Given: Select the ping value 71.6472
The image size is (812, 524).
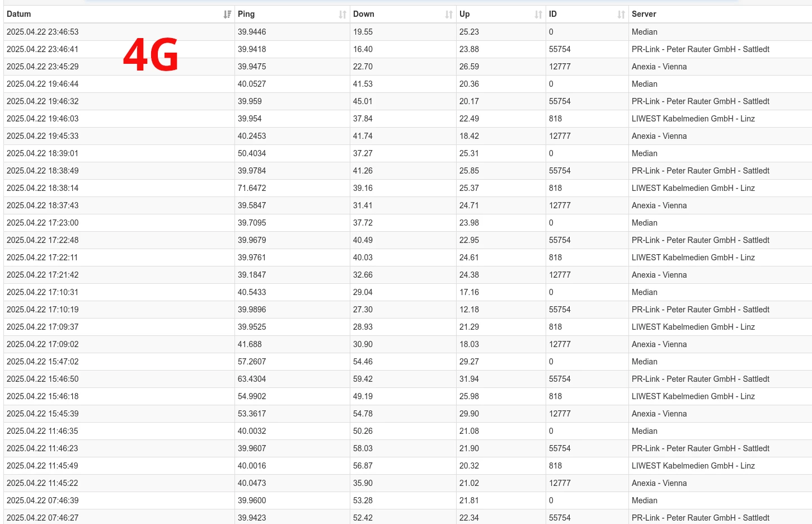Looking at the screenshot, I should (252, 188).
